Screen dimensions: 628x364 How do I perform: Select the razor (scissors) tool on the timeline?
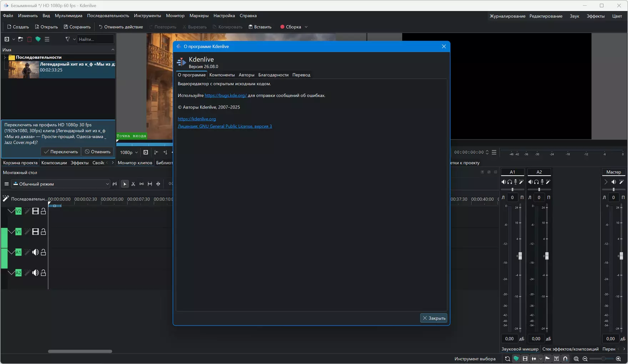(x=133, y=184)
